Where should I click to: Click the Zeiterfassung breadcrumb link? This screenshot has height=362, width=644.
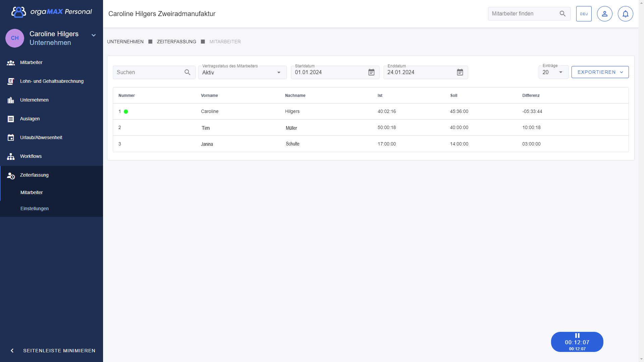(x=177, y=42)
